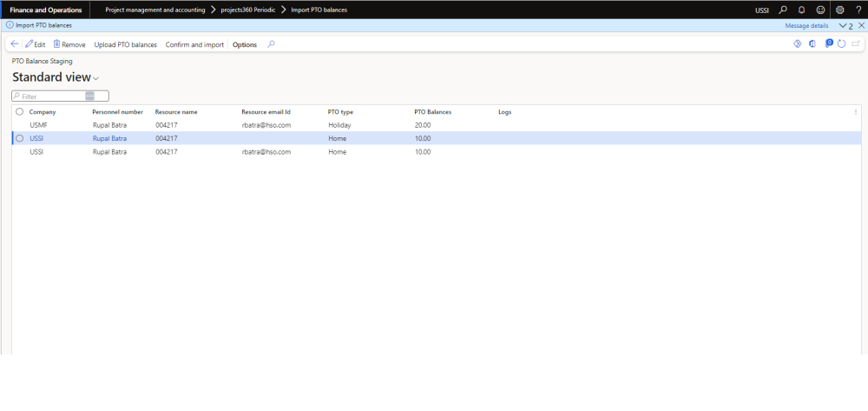Click the rbatra@hso.com cell in USMF row

266,125
